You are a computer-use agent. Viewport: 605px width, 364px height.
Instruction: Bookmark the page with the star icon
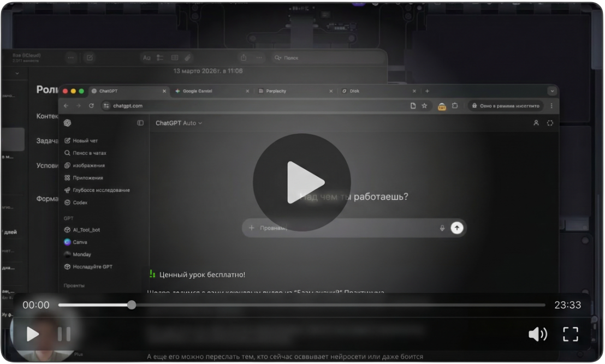[424, 106]
